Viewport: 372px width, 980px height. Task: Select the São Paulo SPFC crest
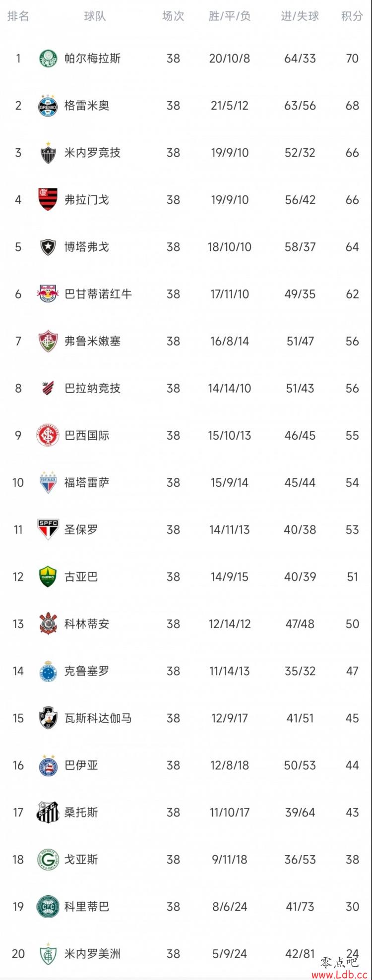click(48, 529)
